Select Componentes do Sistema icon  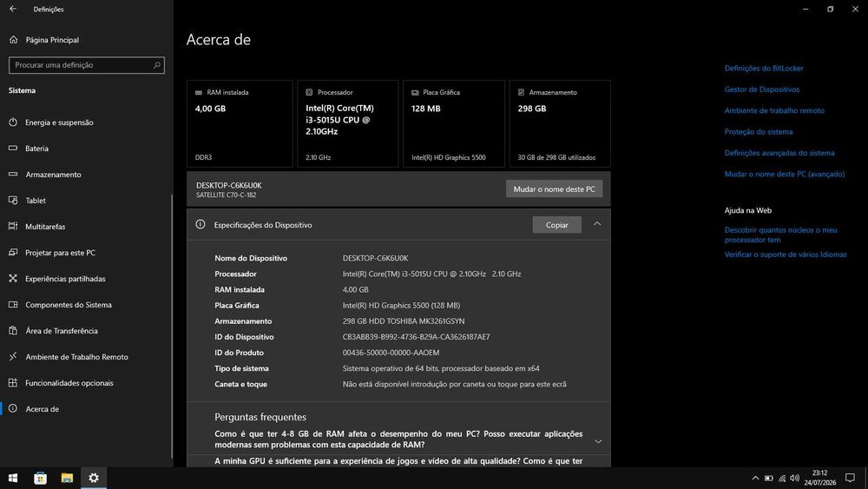(x=13, y=305)
